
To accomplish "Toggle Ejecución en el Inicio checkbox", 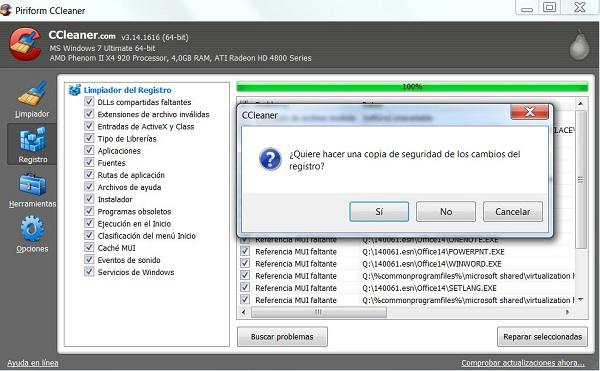I will [x=89, y=223].
